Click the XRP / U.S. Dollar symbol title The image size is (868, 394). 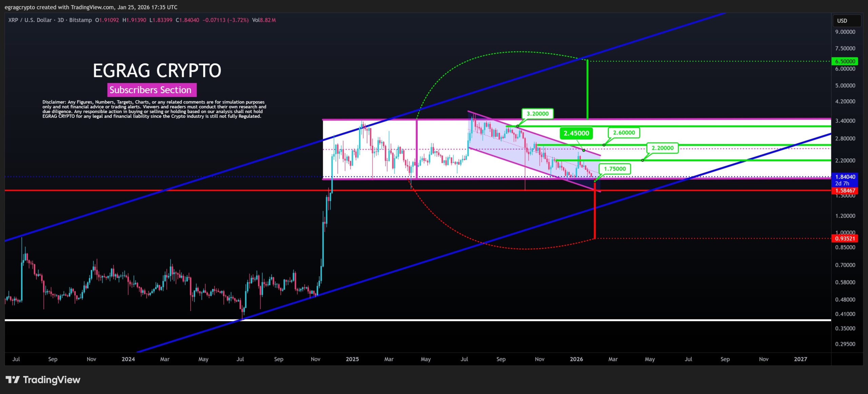click(30, 20)
